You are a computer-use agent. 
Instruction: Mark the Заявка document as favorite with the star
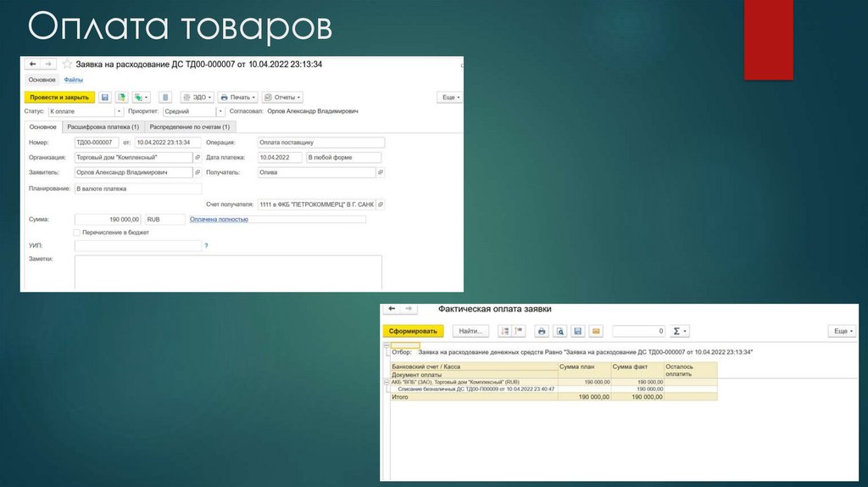(x=67, y=64)
